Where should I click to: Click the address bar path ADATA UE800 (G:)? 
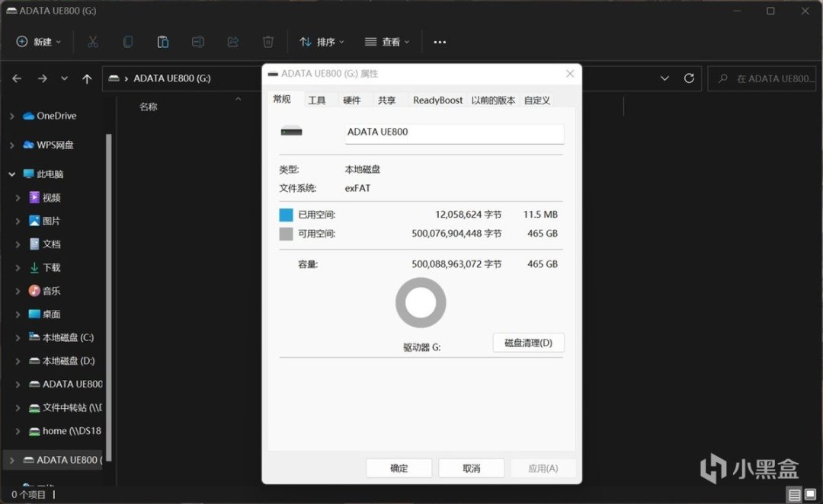coord(172,78)
